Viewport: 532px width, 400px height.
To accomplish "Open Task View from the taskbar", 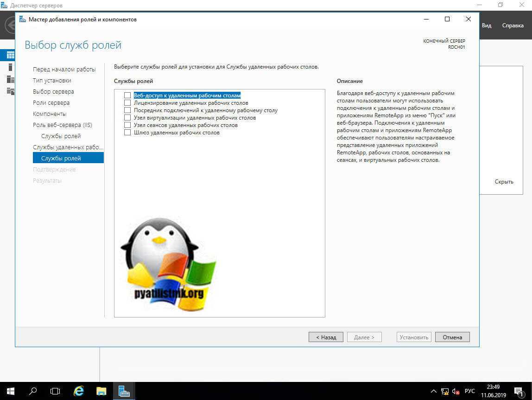I will tap(55, 391).
